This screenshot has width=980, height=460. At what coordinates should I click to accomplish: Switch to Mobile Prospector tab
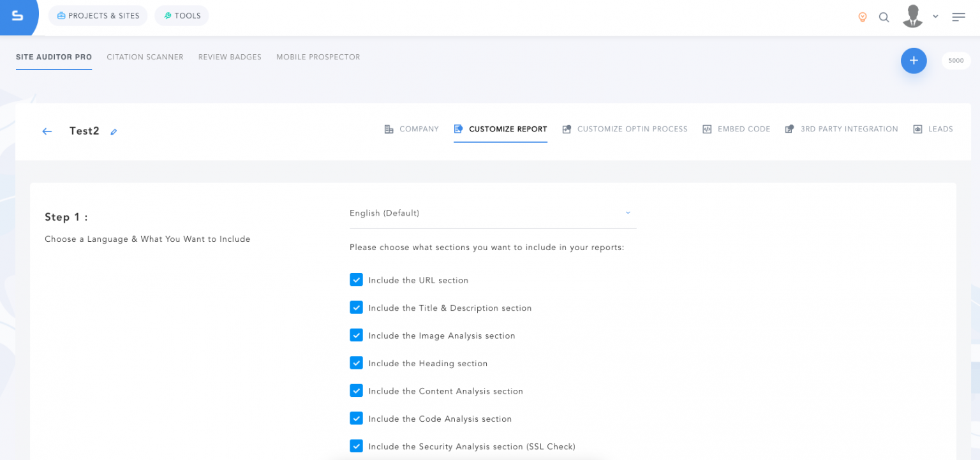pyautogui.click(x=318, y=57)
